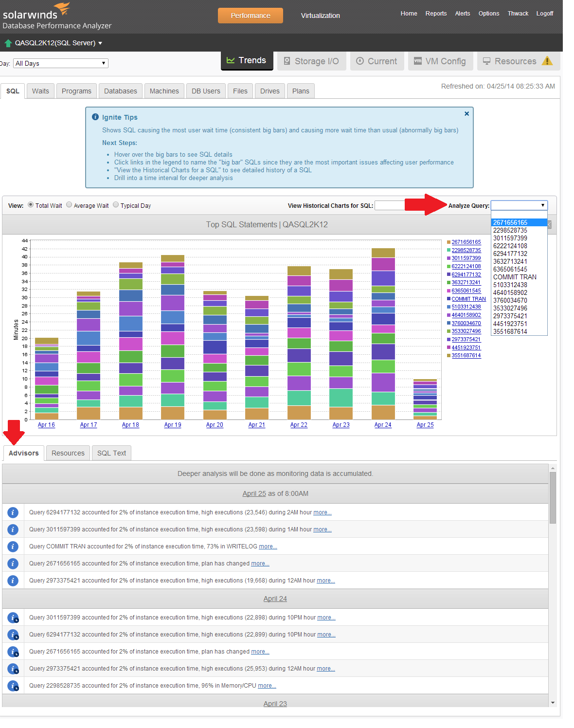The width and height of the screenshot is (574, 728).
Task: Select the Trends chart icon
Action: (231, 60)
